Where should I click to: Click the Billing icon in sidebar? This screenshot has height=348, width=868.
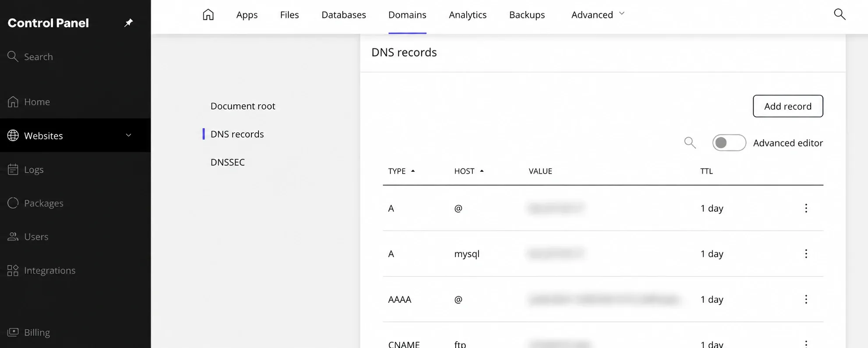point(13,332)
